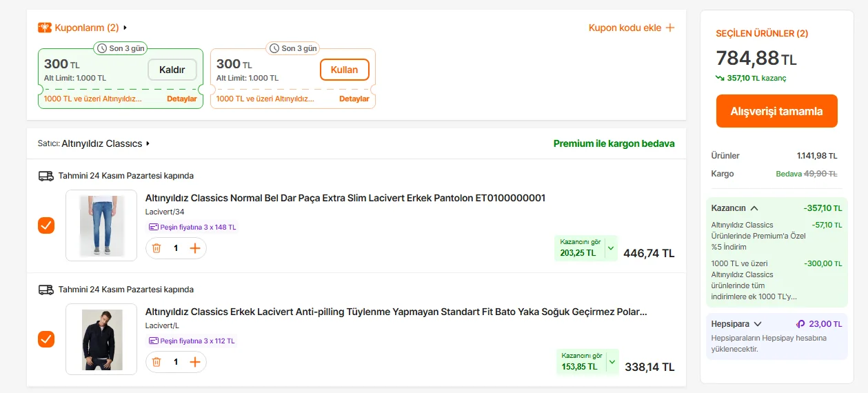This screenshot has height=393, width=868.
Task: Expand Kazancını gör for the Pantolon item
Action: coord(611,248)
